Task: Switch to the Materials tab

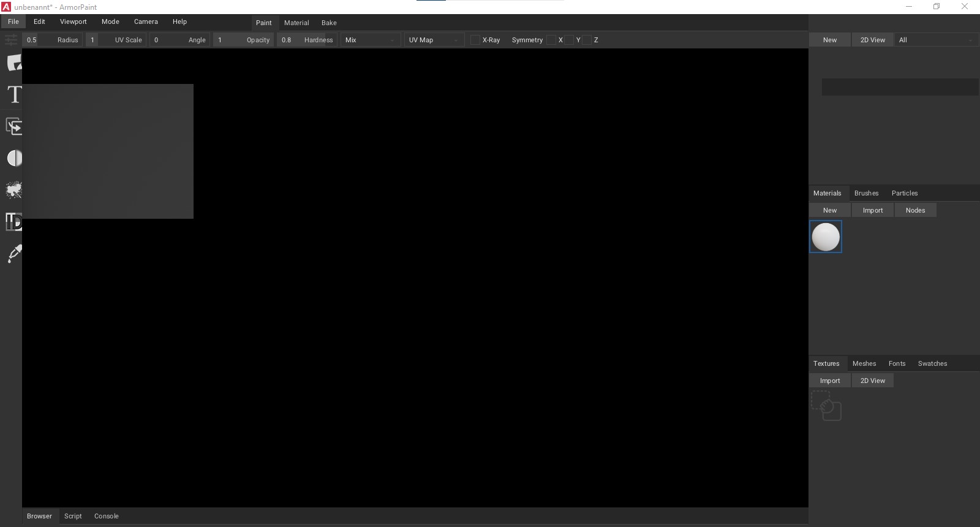Action: [827, 193]
